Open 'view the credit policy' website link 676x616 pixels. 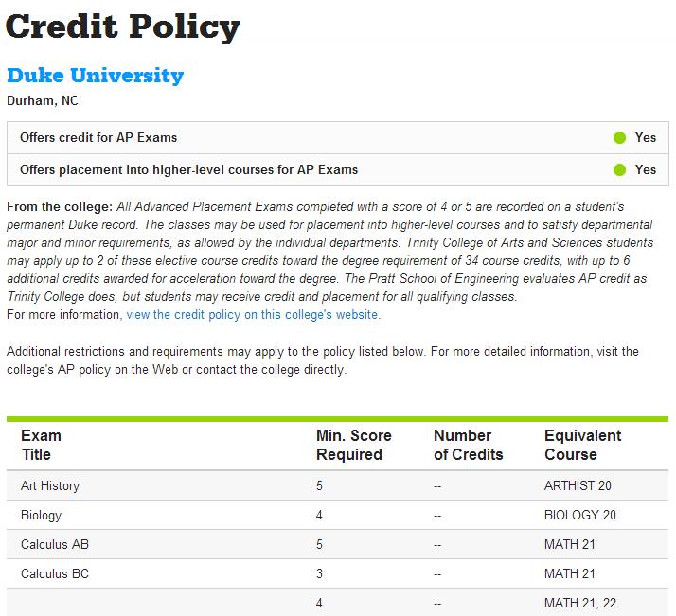coord(252,315)
